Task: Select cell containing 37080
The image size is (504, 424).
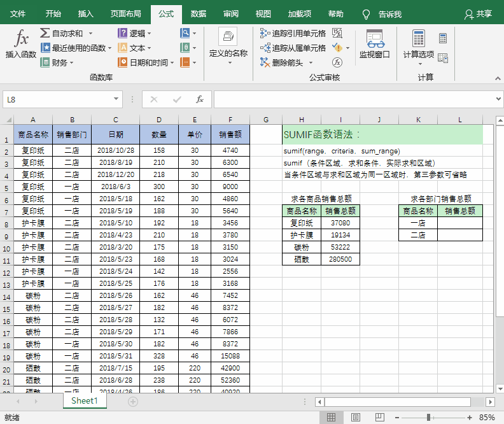Action: click(340, 223)
